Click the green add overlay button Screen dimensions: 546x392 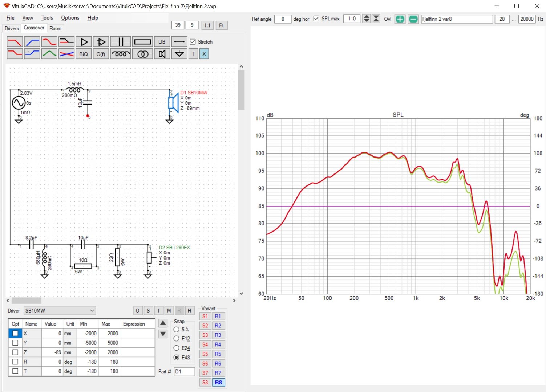[400, 19]
